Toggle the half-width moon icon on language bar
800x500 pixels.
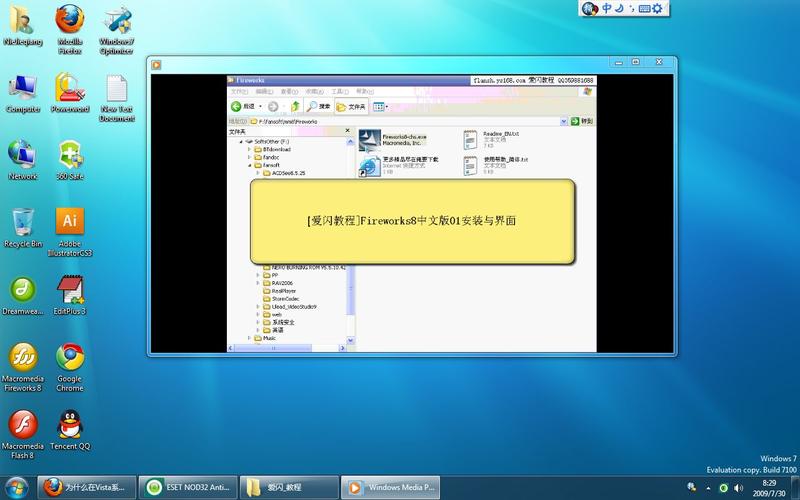(x=619, y=8)
